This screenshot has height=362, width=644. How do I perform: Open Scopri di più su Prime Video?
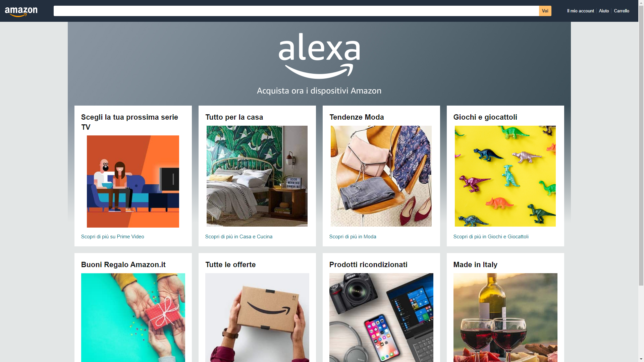[112, 237]
